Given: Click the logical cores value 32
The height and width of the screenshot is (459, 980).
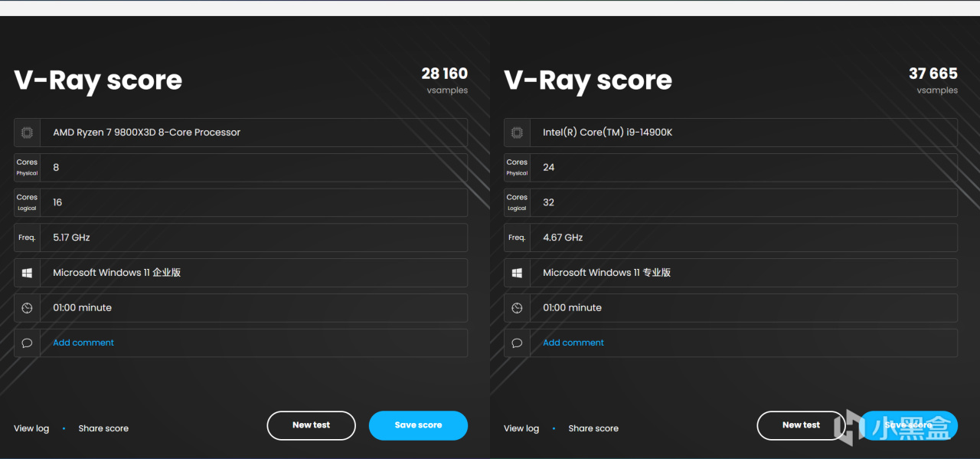Looking at the screenshot, I should coord(549,202).
